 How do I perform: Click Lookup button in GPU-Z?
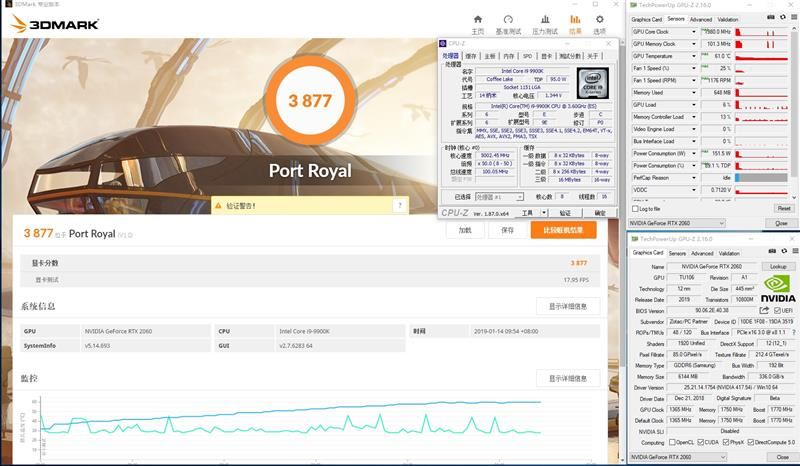pyautogui.click(x=778, y=266)
